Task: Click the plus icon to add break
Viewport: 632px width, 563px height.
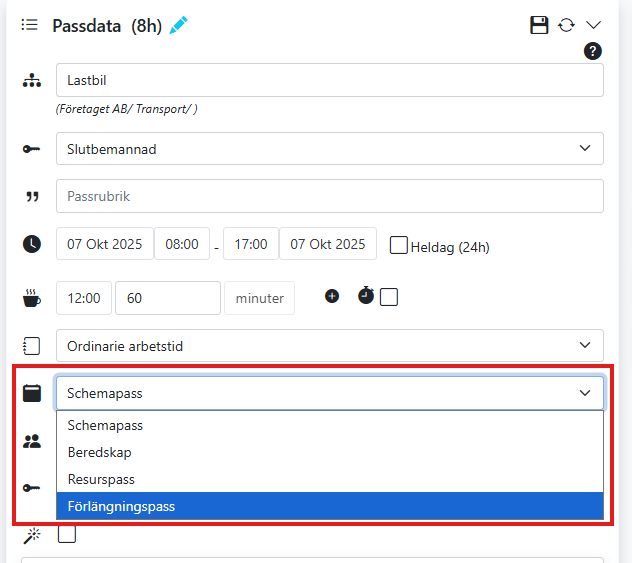Action: pyautogui.click(x=332, y=296)
